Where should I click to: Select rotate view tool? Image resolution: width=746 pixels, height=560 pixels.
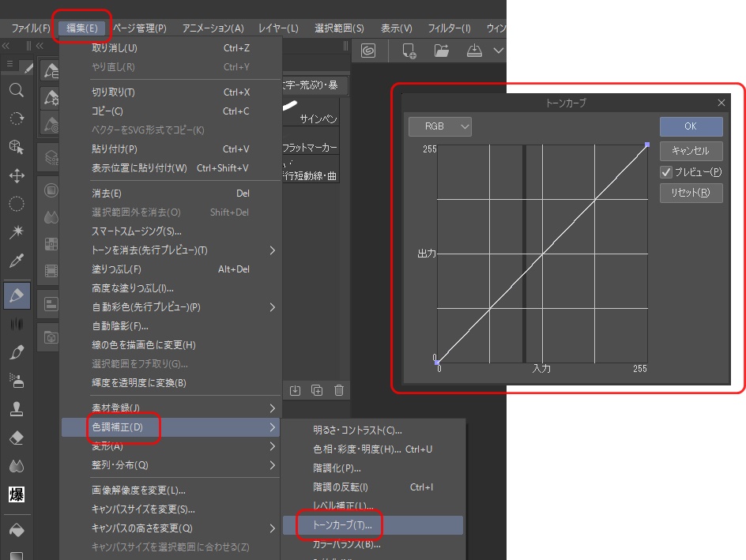(x=17, y=118)
